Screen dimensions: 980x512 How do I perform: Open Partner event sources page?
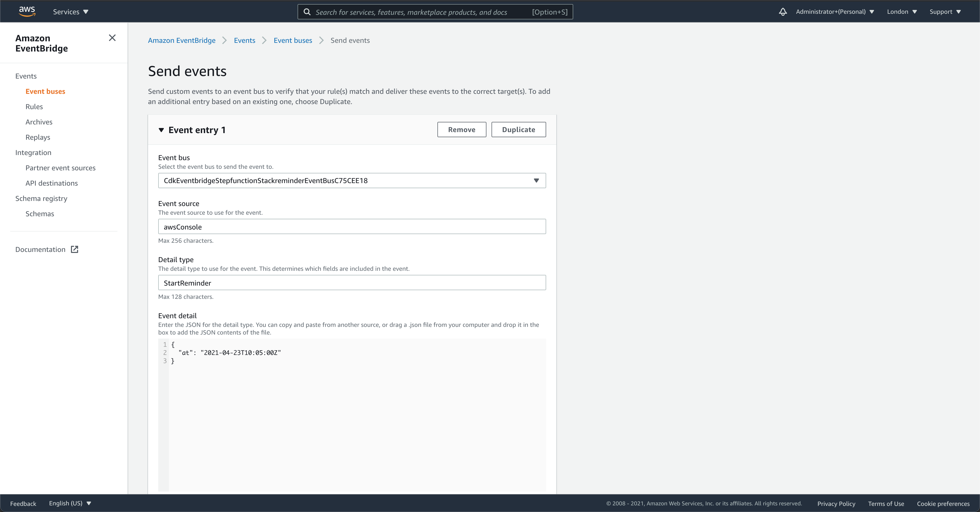tap(60, 168)
